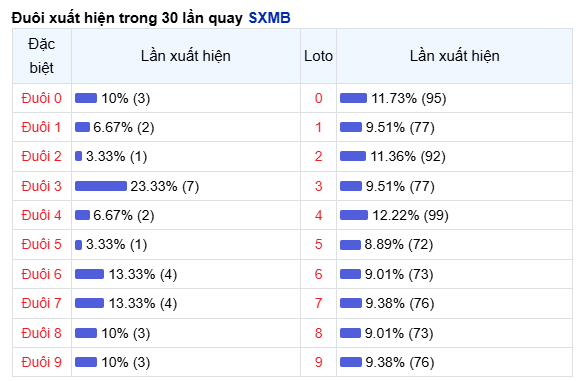Click the Loto number 0 cell

[318, 98]
